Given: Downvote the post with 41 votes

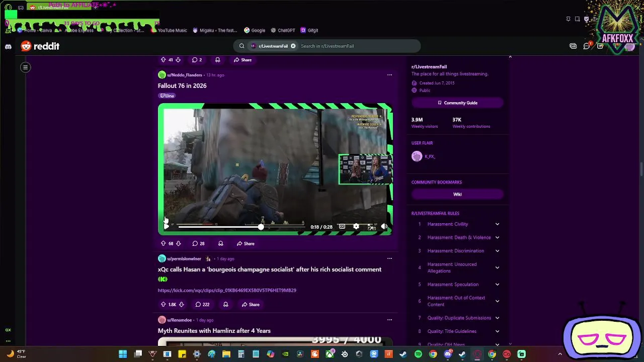Looking at the screenshot, I should click(x=178, y=60).
